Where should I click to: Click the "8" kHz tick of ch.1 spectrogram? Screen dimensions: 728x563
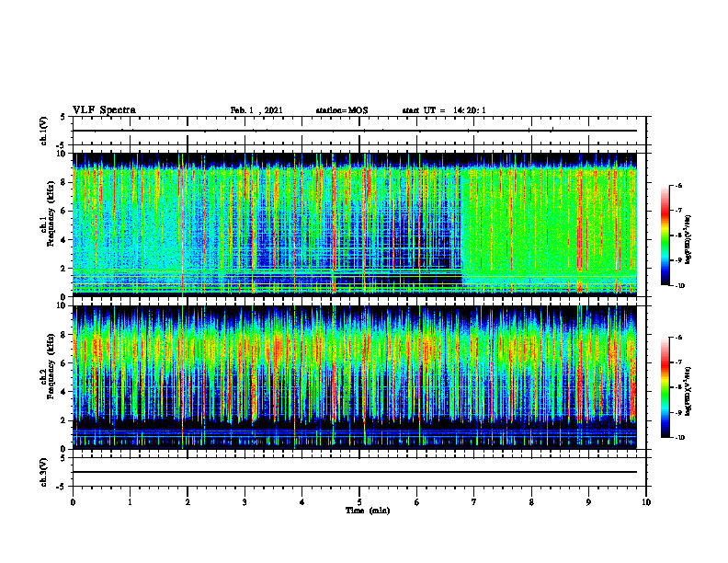click(64, 182)
